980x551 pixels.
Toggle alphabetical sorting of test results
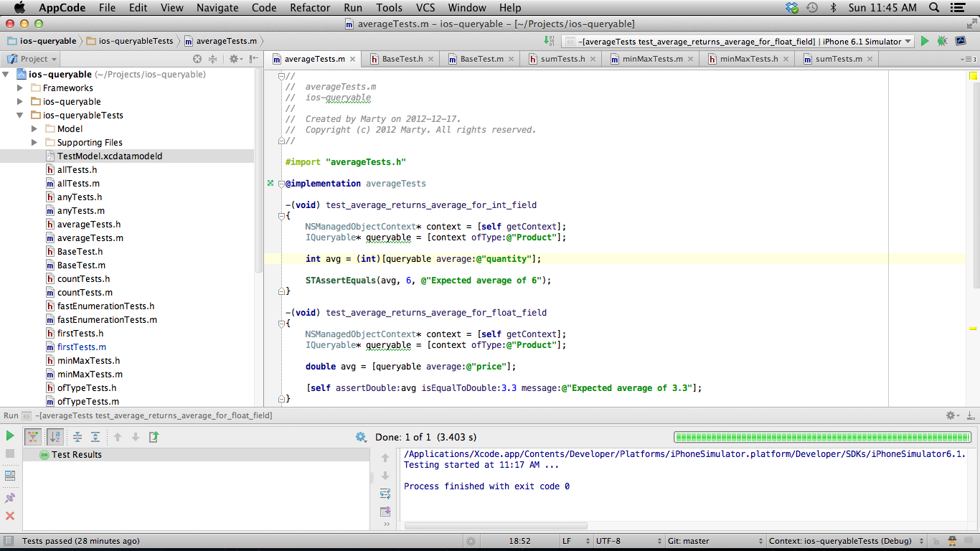point(55,437)
